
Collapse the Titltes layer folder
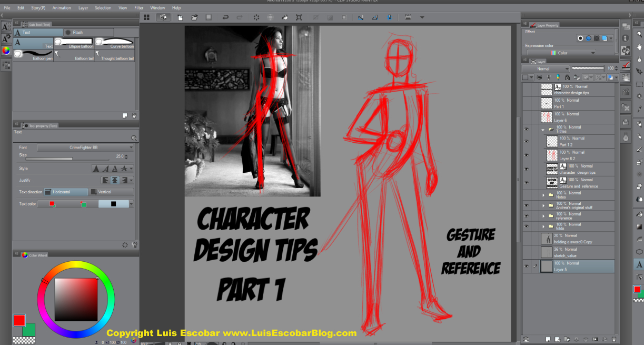click(x=543, y=129)
